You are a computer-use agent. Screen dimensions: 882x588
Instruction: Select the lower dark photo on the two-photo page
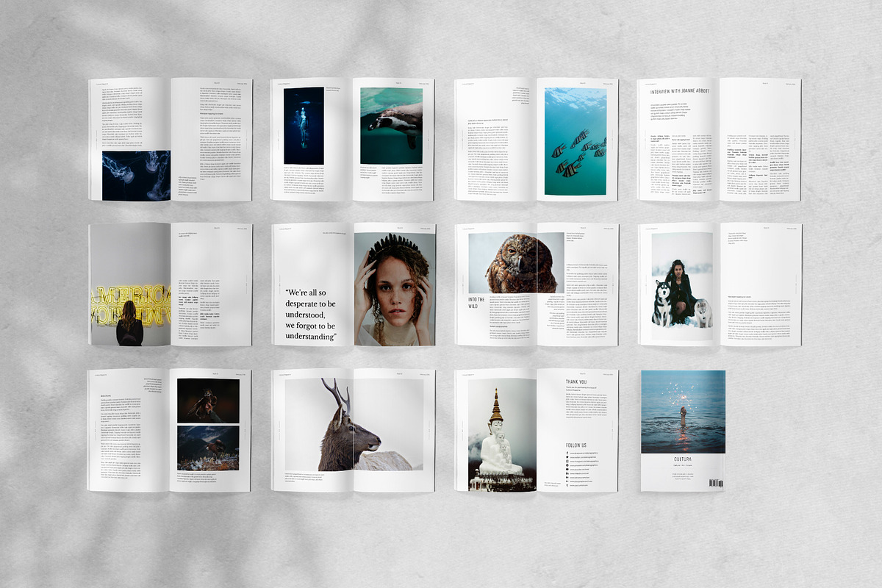[208, 448]
